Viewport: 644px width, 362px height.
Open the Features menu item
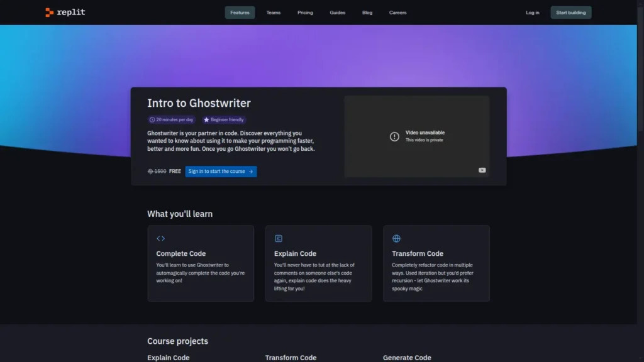pyautogui.click(x=240, y=13)
